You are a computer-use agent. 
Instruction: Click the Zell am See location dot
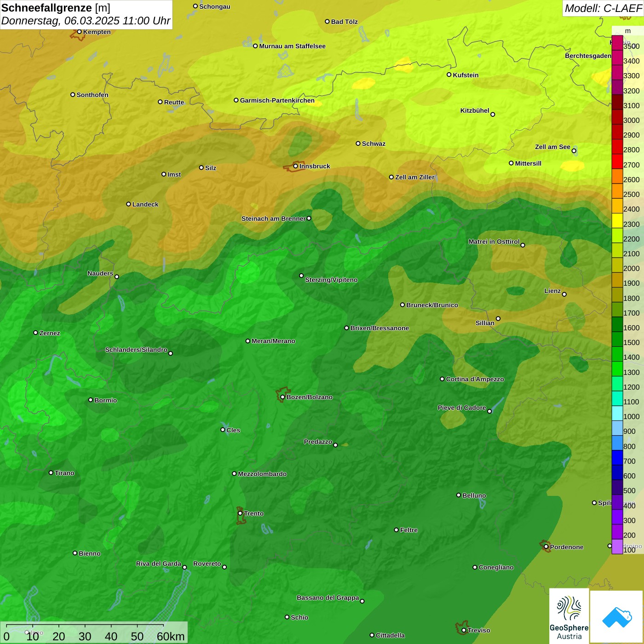(574, 150)
